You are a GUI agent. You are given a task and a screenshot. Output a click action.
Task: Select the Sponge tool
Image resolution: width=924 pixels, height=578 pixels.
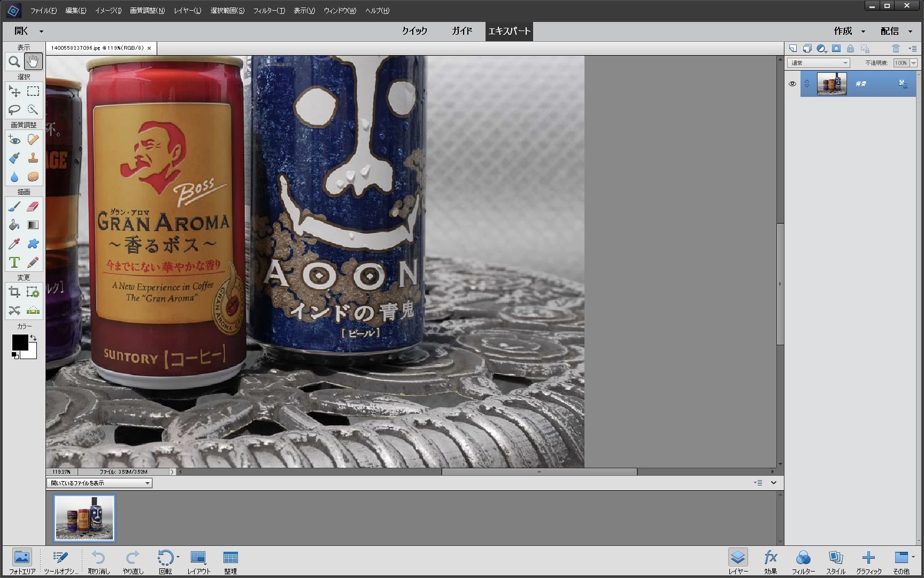33,177
